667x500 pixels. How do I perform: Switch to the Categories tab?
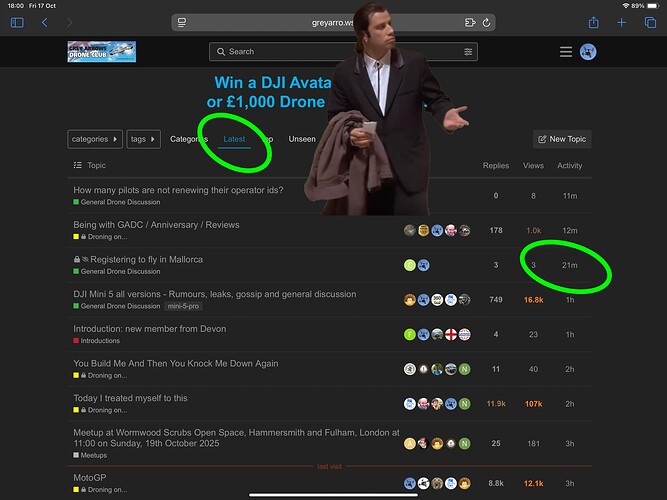[x=189, y=139]
